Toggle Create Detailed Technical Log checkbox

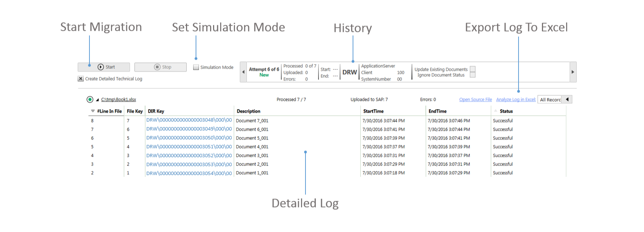tap(81, 79)
